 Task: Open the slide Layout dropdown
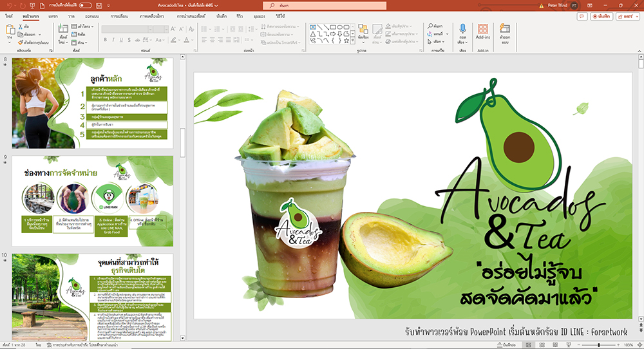(x=82, y=26)
